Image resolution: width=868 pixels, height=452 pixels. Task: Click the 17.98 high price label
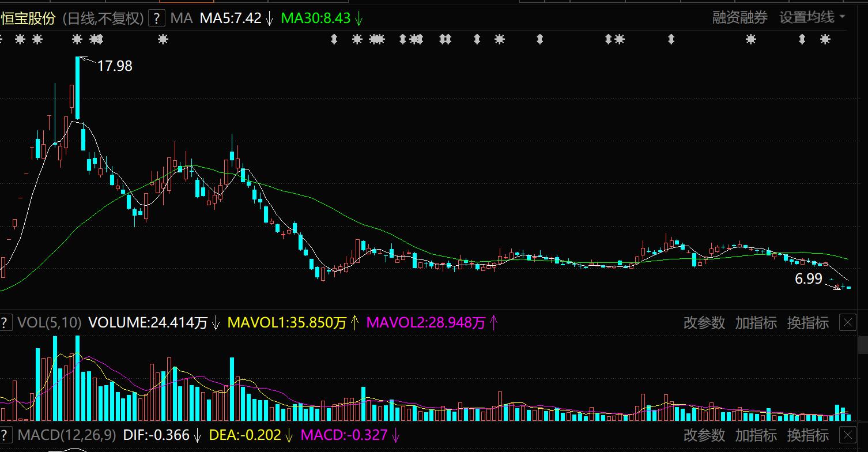pyautogui.click(x=115, y=66)
